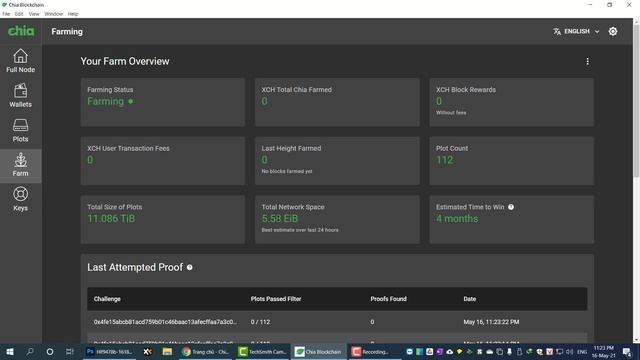Click Chia Blockchain taskbar button
640x360 pixels.
[319, 351]
